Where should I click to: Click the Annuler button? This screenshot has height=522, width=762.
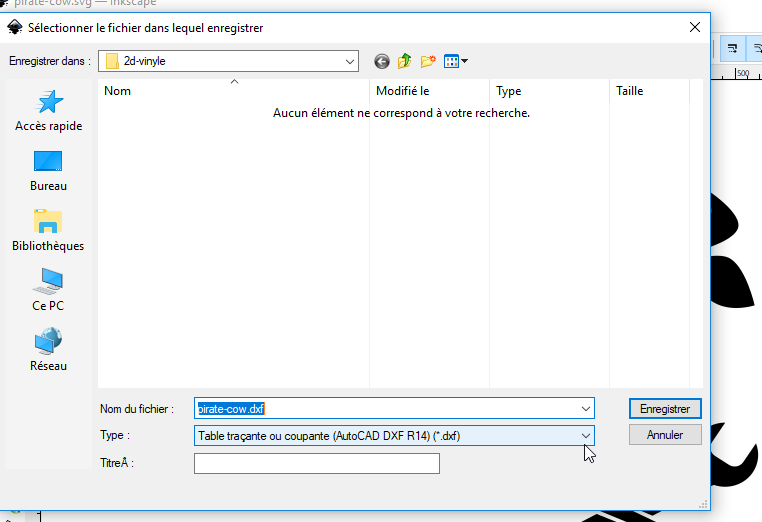point(665,435)
